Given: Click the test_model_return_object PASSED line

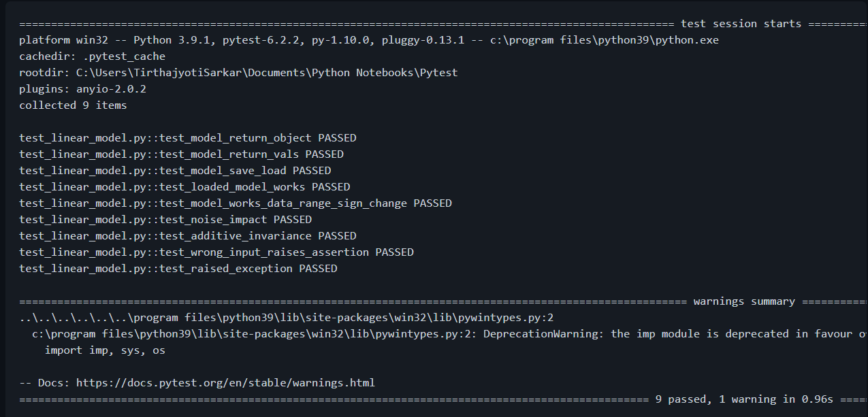Looking at the screenshot, I should point(187,138).
